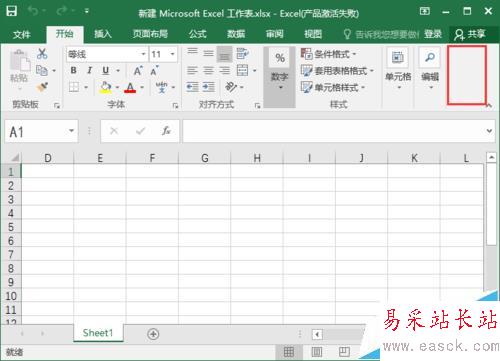The image size is (500, 361).
Task: Open the 公式 tab
Action: click(198, 34)
